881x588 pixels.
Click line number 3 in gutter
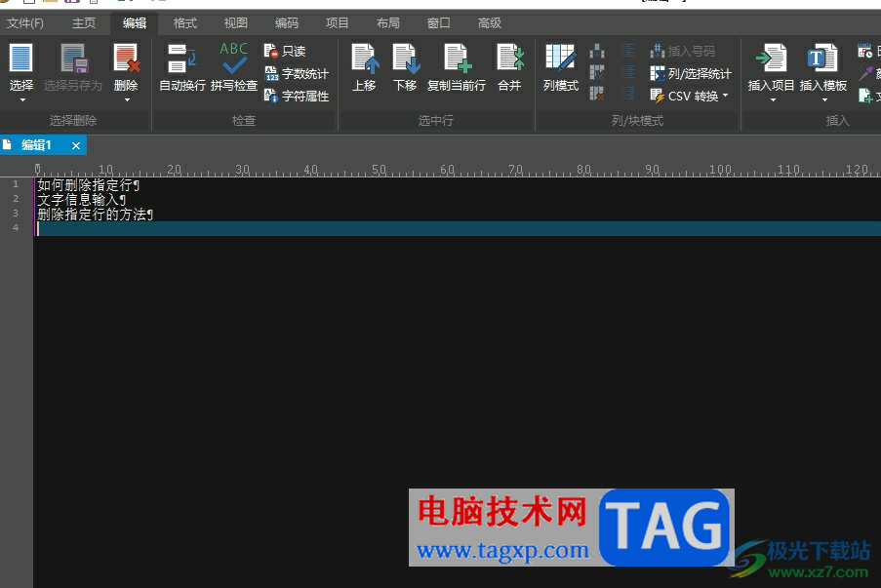[16, 214]
